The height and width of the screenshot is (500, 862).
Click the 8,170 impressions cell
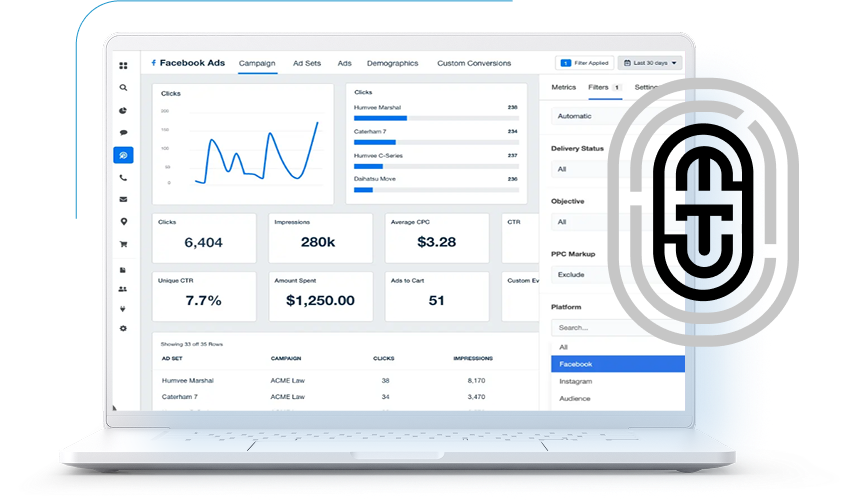(476, 380)
